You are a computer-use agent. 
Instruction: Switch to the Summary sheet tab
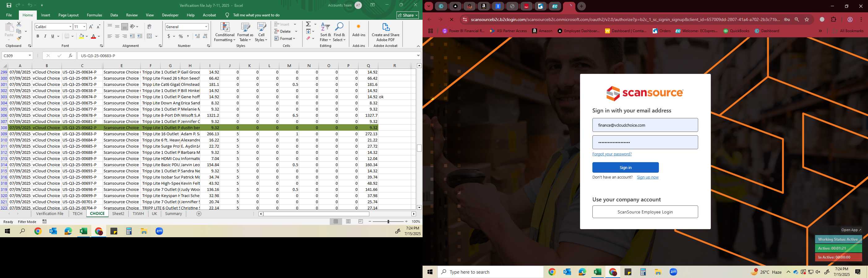[174, 214]
